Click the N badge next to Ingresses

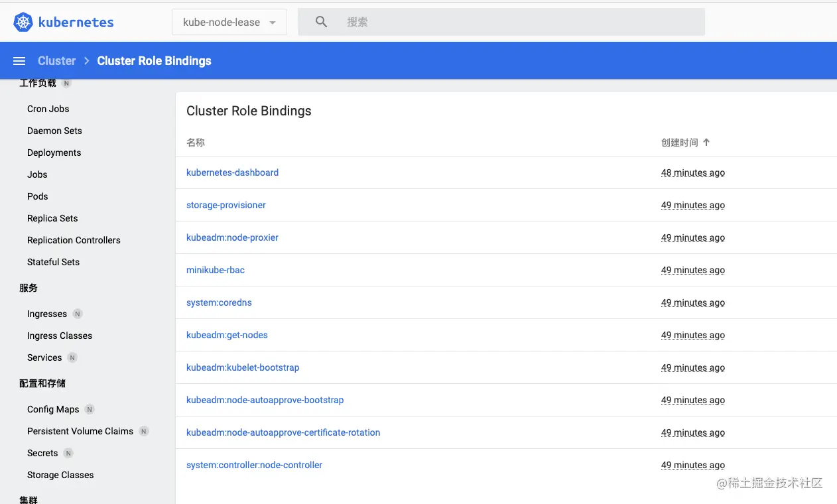click(78, 314)
